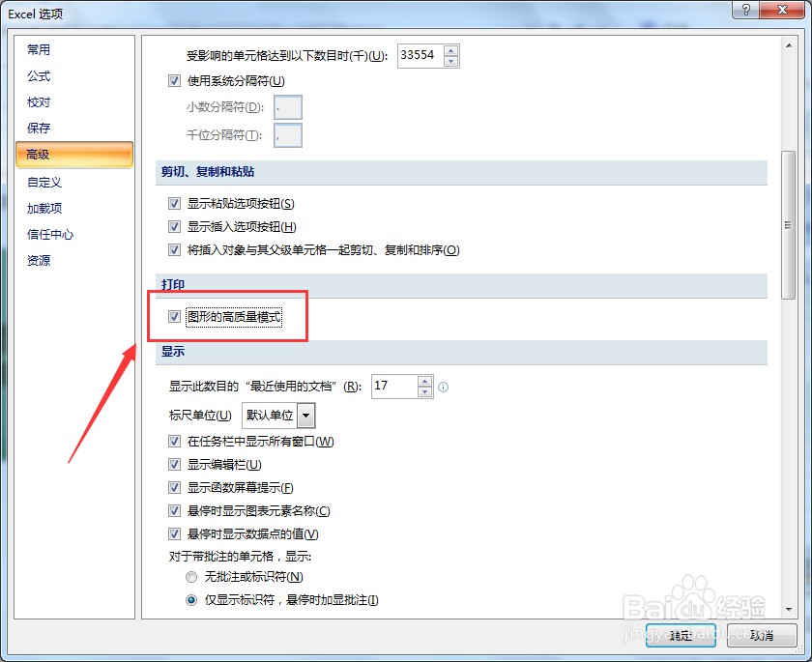Switch to the 公式 options page
The height and width of the screenshot is (662, 812).
pyautogui.click(x=39, y=76)
